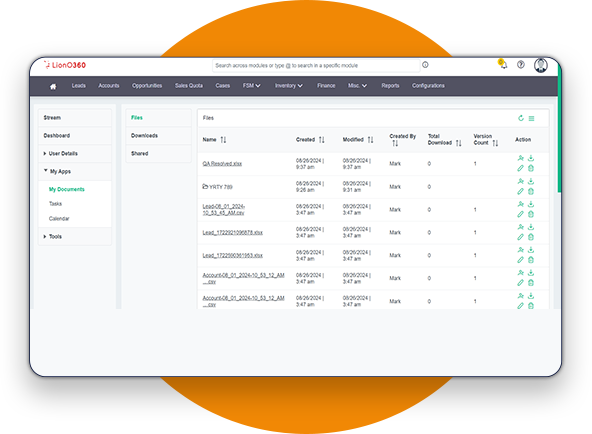Open the Accounts module

(109, 86)
